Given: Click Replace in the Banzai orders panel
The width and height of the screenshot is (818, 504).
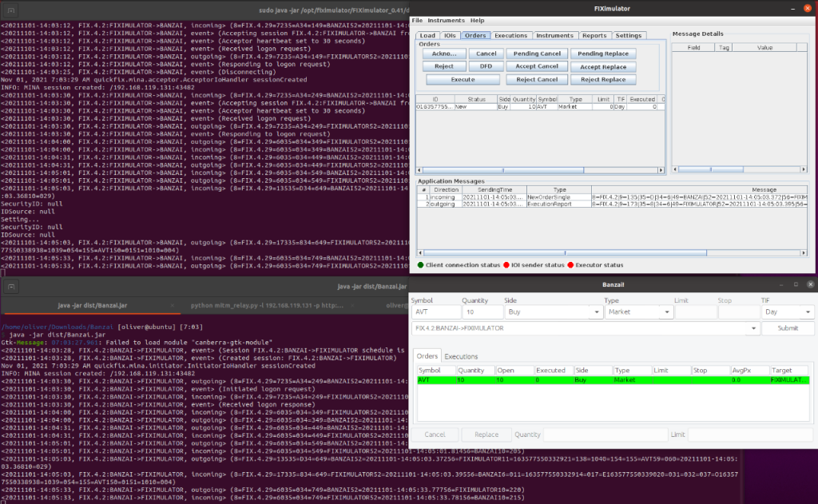Looking at the screenshot, I should tap(489, 435).
